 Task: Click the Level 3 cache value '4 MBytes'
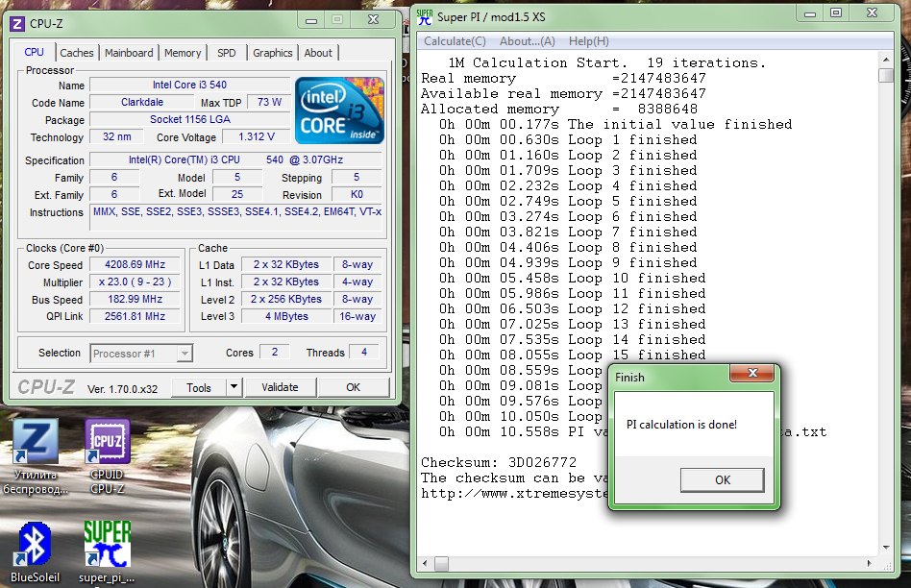[x=286, y=316]
